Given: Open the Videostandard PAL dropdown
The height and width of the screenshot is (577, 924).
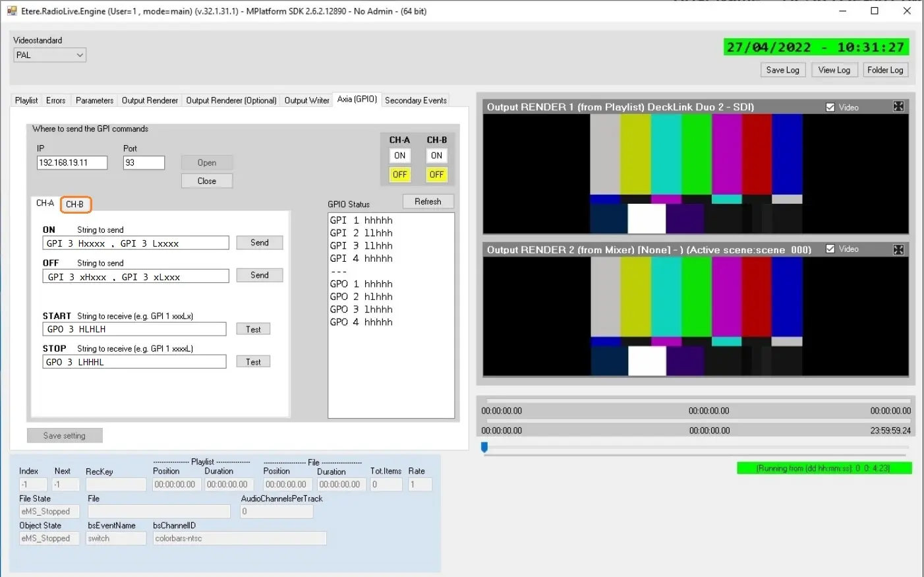Looking at the screenshot, I should pos(49,55).
